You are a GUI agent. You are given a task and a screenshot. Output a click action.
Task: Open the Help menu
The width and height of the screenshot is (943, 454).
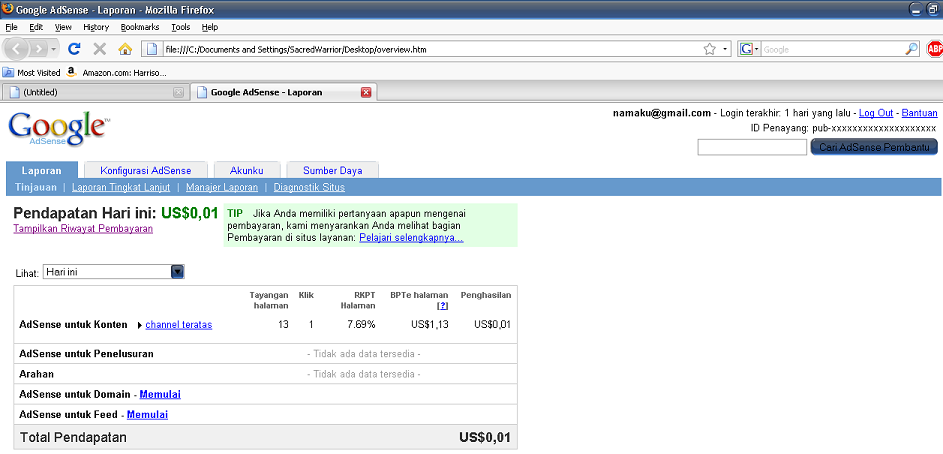[x=210, y=27]
